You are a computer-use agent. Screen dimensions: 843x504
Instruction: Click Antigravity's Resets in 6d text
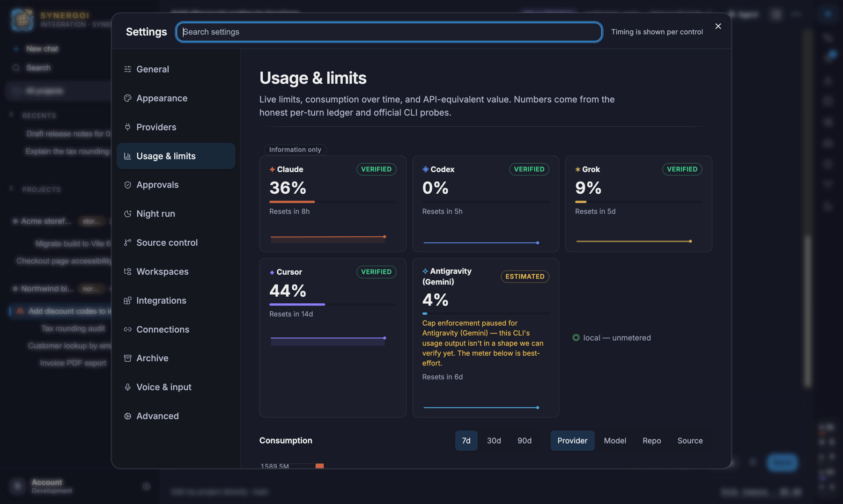coord(442,377)
